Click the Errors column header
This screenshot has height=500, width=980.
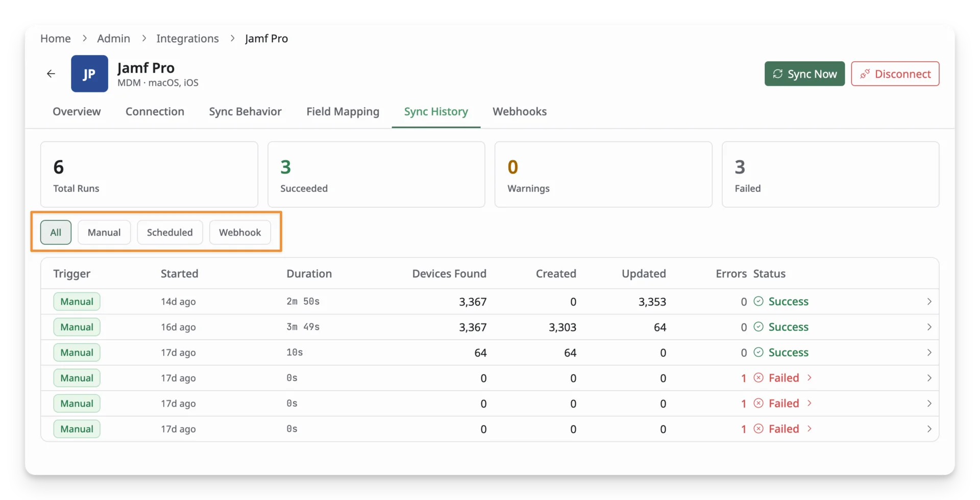[x=731, y=273]
